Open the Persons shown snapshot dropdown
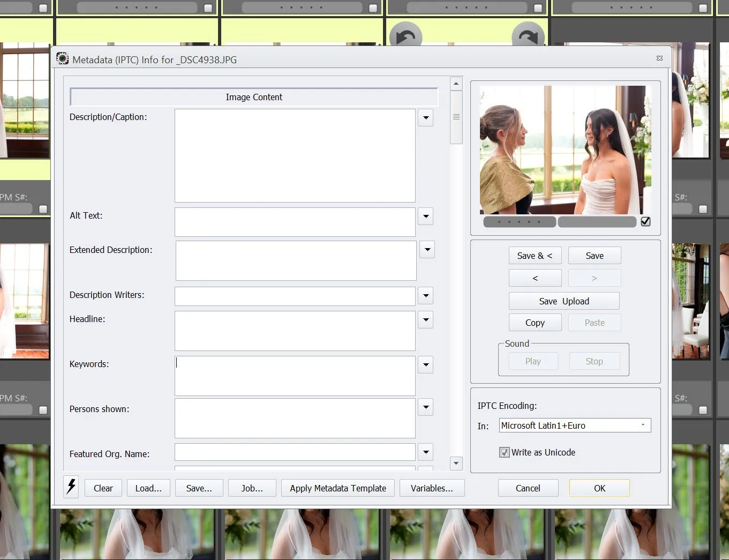Image resolution: width=729 pixels, height=560 pixels. pyautogui.click(x=425, y=407)
